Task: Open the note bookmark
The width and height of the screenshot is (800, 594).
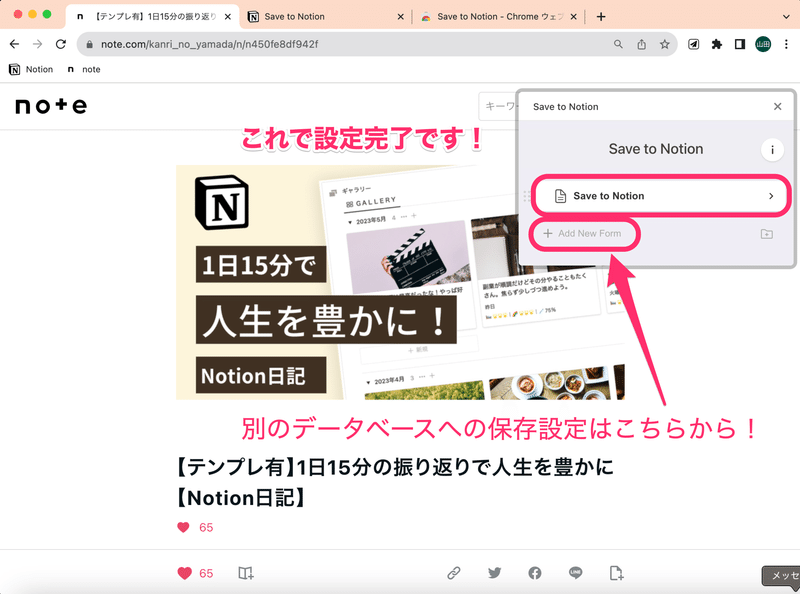Action: coord(84,69)
